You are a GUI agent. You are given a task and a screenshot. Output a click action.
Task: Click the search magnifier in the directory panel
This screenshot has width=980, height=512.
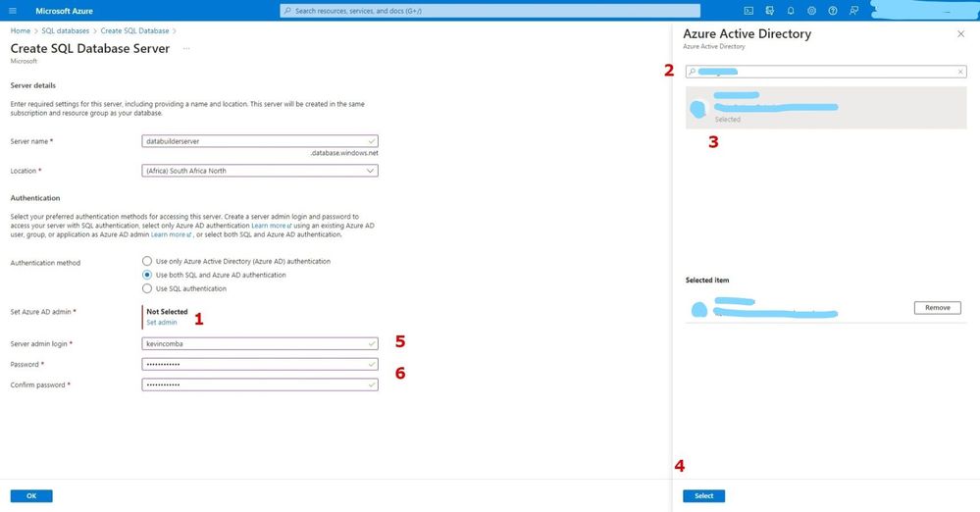click(x=692, y=72)
